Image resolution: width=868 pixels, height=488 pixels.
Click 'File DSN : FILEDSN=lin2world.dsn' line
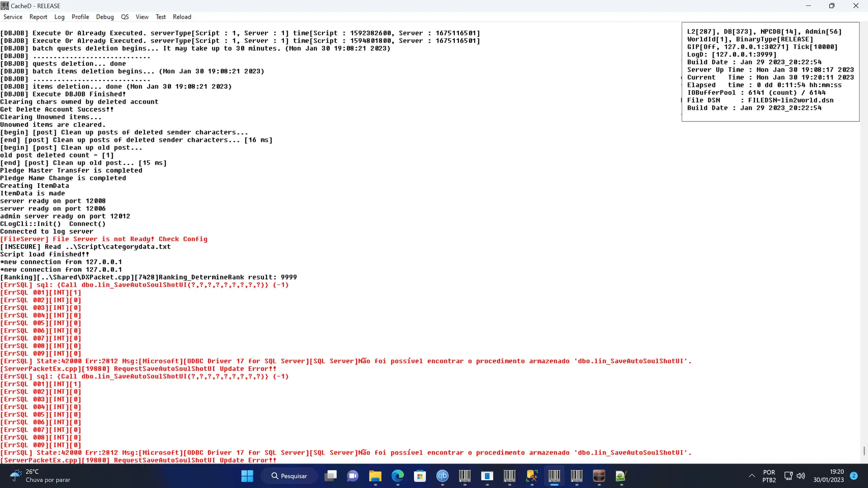(760, 100)
